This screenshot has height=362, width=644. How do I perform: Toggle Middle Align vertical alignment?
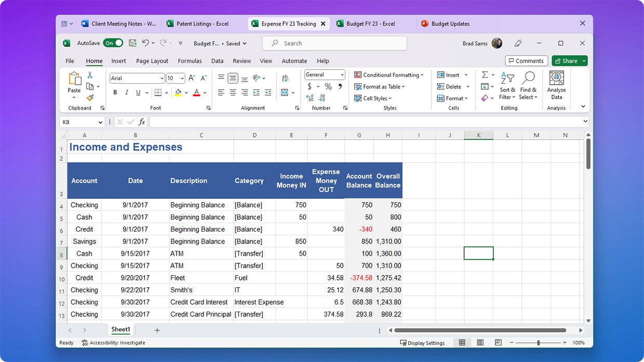pyautogui.click(x=233, y=78)
